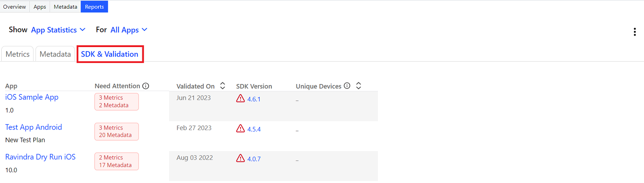This screenshot has width=644, height=183.
Task: Sort by Validated On column arrows
Action: (223, 86)
